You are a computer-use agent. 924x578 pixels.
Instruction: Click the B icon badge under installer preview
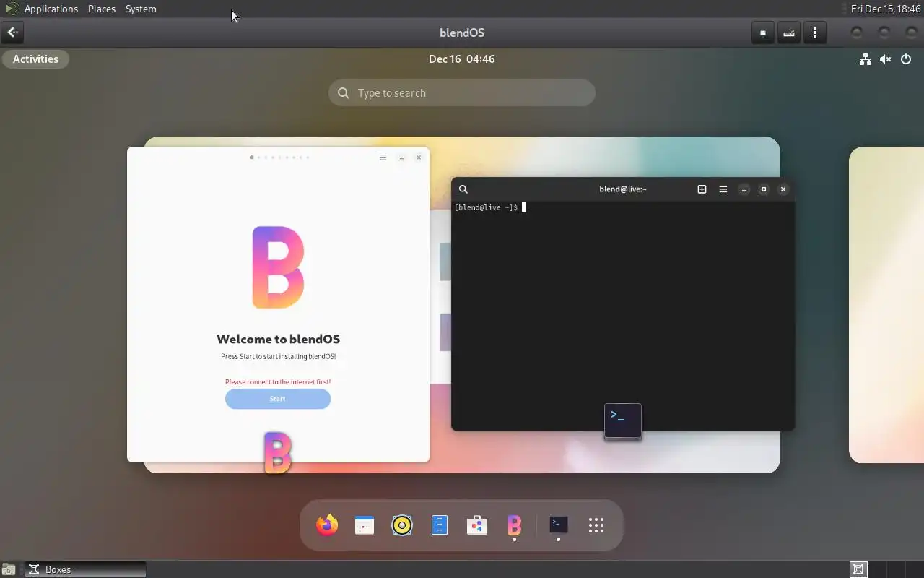tap(278, 453)
